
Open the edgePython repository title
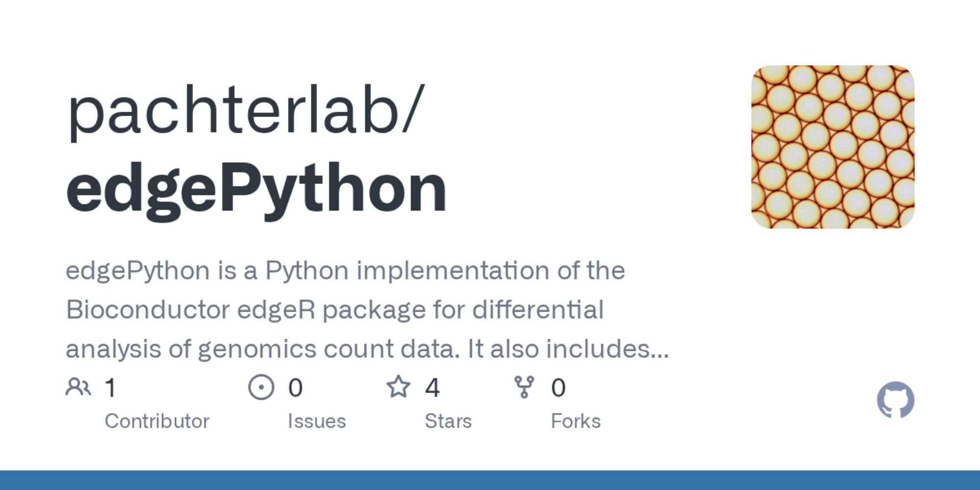pyautogui.click(x=256, y=189)
